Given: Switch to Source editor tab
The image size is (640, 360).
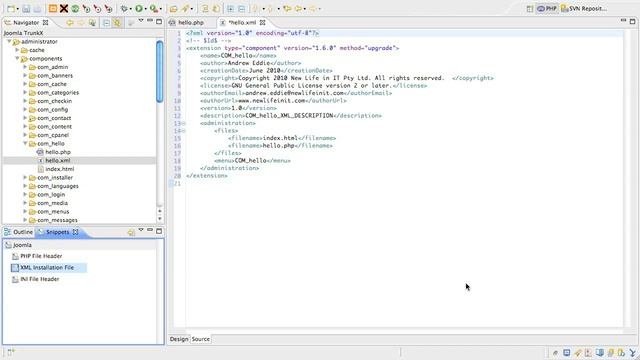Looking at the screenshot, I should tap(200, 339).
